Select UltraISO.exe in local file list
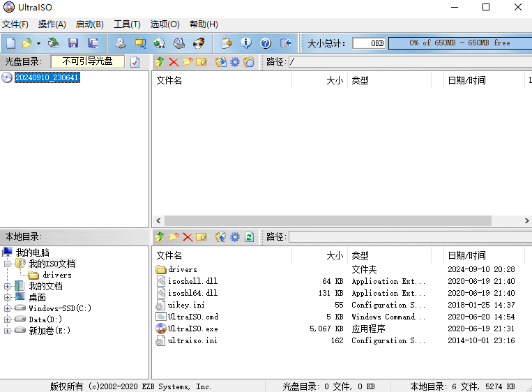 192,329
